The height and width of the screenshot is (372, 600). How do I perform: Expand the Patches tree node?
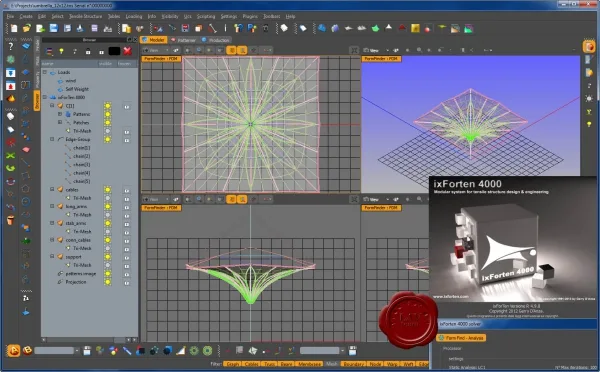[x=60, y=122]
